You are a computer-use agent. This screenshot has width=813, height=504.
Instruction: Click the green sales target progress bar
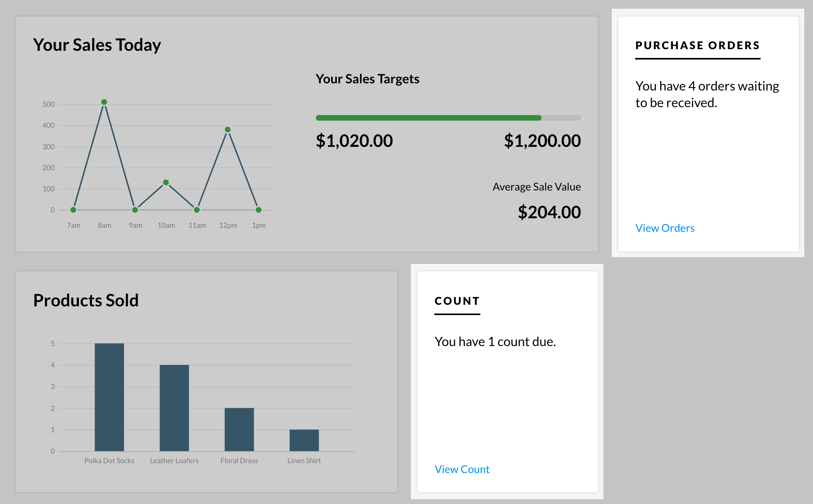click(428, 118)
